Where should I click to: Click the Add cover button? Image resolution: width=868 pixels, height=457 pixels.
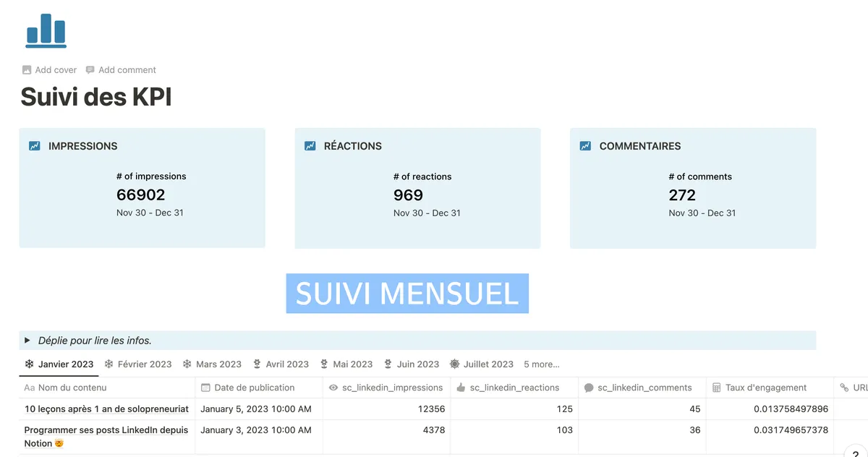[x=48, y=69]
